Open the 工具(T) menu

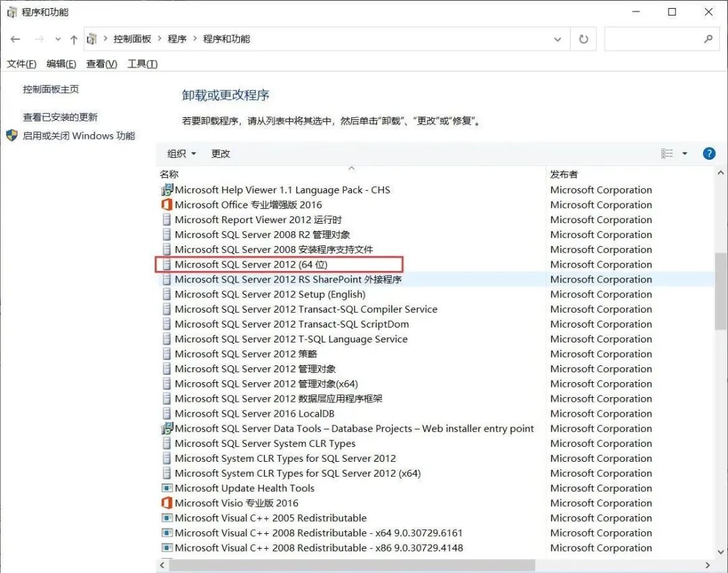[x=142, y=63]
